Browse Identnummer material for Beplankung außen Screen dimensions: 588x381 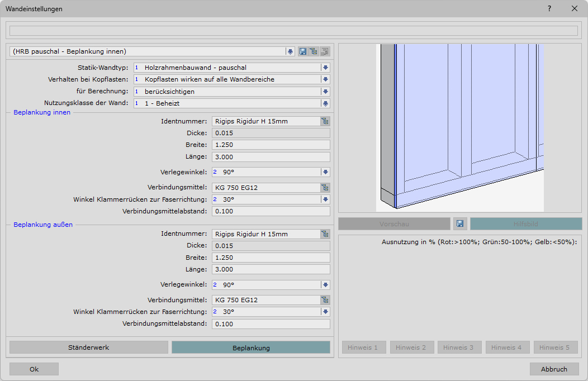325,234
